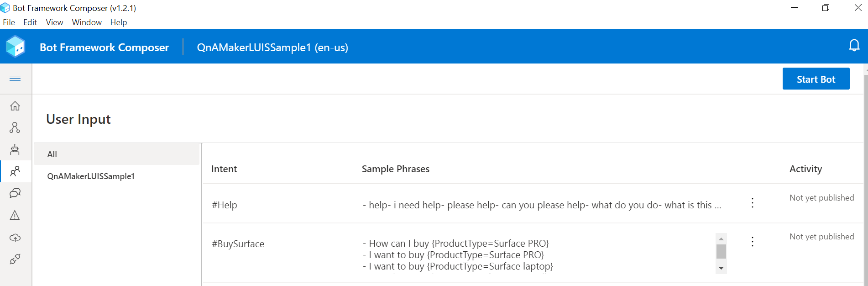This screenshot has height=286, width=868.
Task: Open the more options for #Help
Action: click(x=753, y=203)
